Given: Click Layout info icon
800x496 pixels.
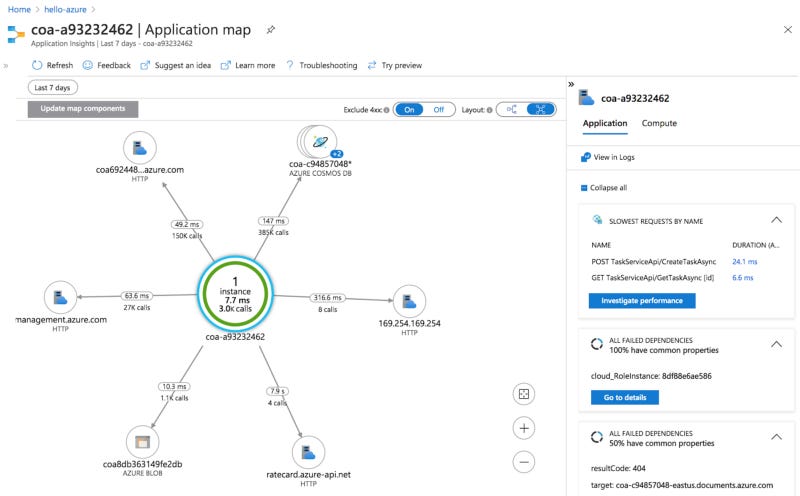Looking at the screenshot, I should pos(489,110).
